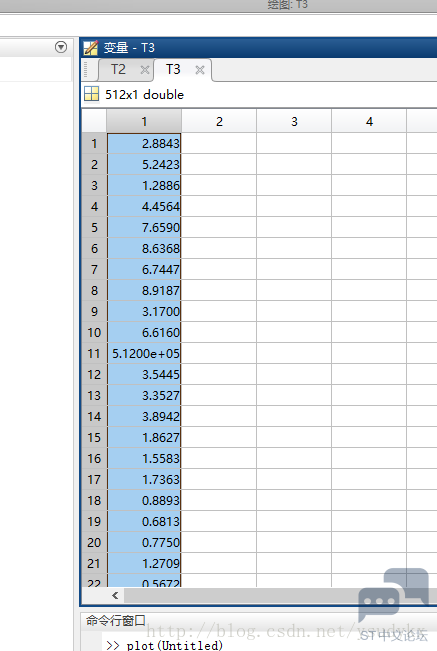Screen dimensions: 437x651
Task: Click cell with value 8.6368
Action: 144,249
